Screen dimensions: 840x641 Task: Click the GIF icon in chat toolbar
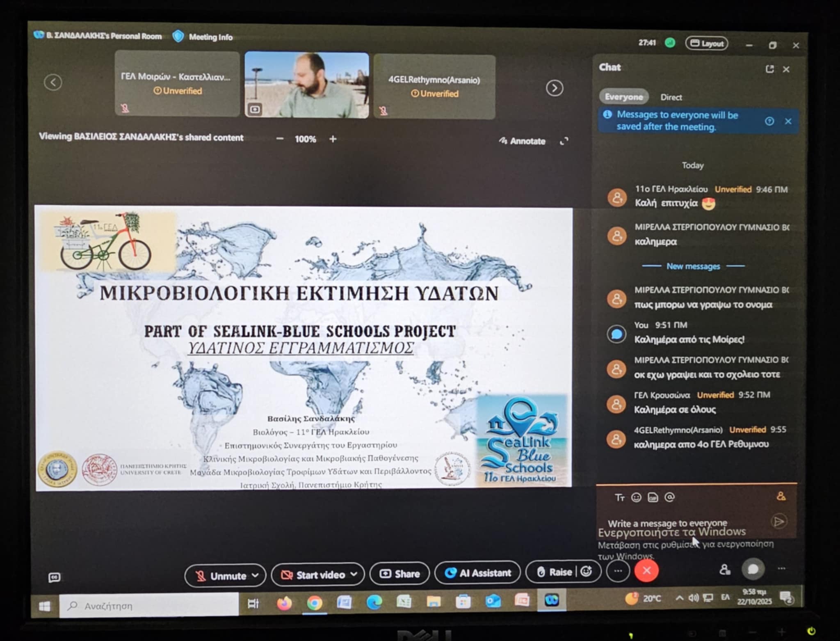tap(653, 497)
